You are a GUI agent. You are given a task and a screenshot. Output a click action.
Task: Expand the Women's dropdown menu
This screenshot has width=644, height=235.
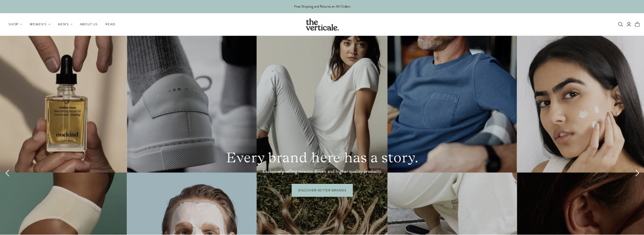coord(40,24)
